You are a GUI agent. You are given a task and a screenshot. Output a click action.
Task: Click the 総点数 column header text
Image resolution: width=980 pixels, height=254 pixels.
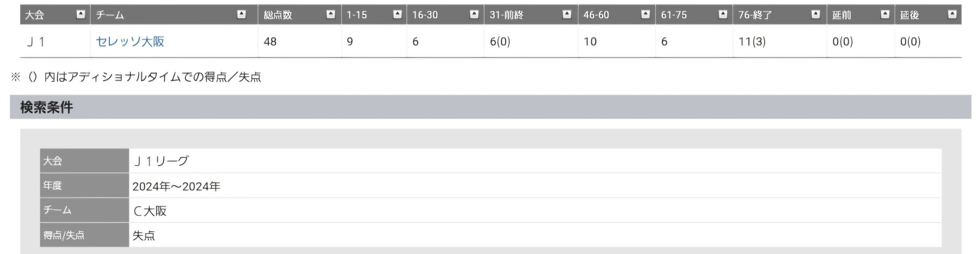(278, 15)
